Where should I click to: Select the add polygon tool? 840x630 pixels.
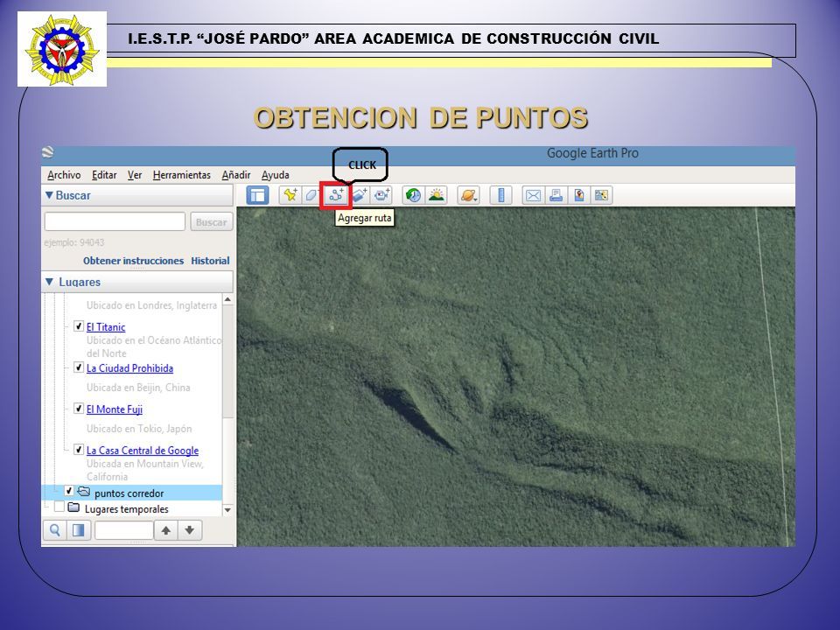[x=311, y=195]
